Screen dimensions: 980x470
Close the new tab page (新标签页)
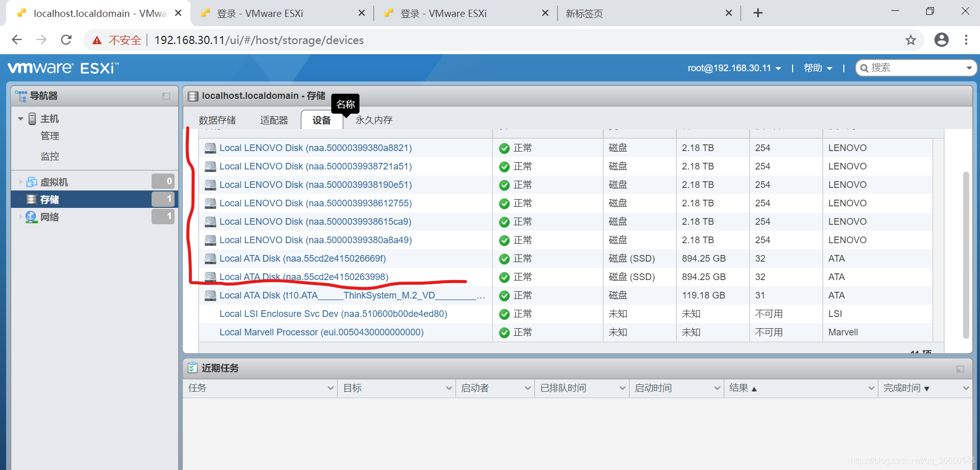(729, 13)
